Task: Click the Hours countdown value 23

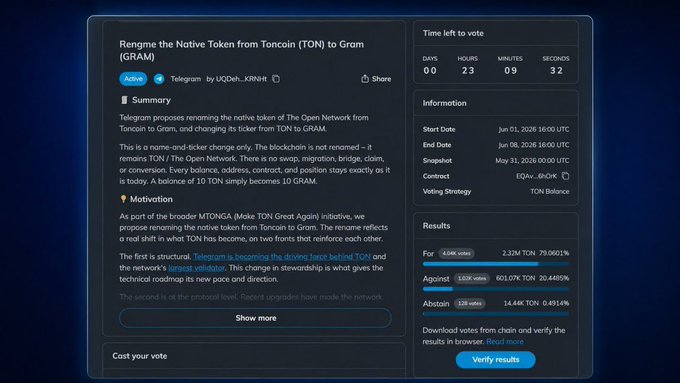Action: [x=468, y=70]
